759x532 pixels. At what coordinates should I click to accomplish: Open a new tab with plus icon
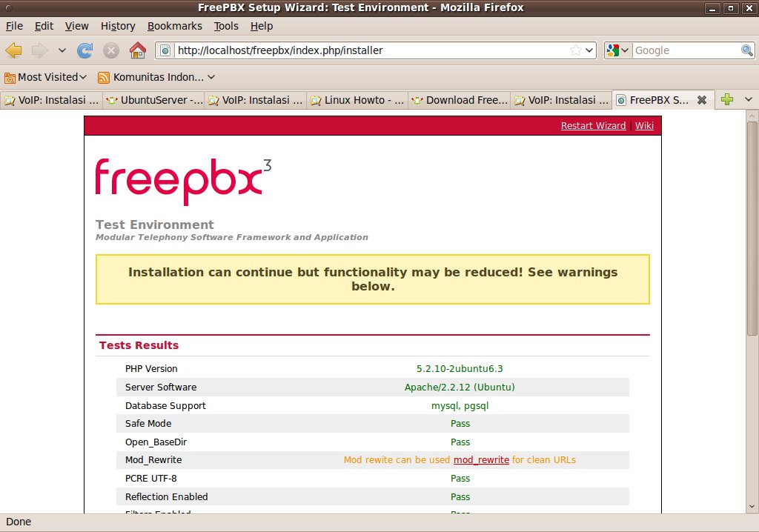[x=727, y=100]
